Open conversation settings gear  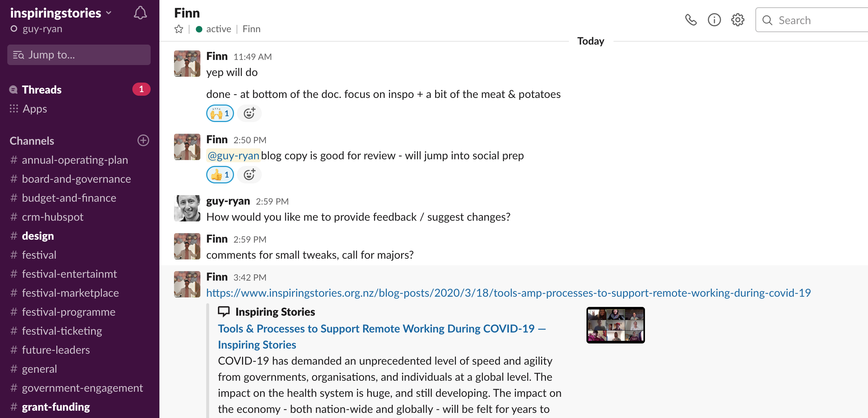(x=737, y=20)
